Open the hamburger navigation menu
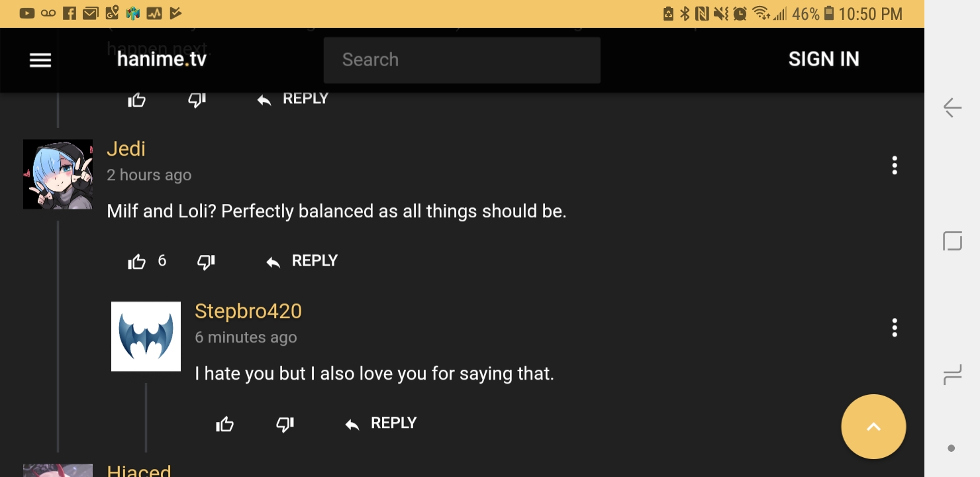Screen dimensions: 980x477 [x=40, y=60]
